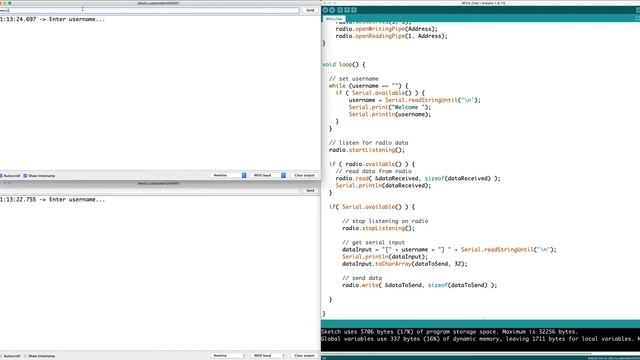Image resolution: width=640 pixels, height=360 pixels.
Task: Open Newline dropdown in bottom serial monitor
Action: [229, 356]
